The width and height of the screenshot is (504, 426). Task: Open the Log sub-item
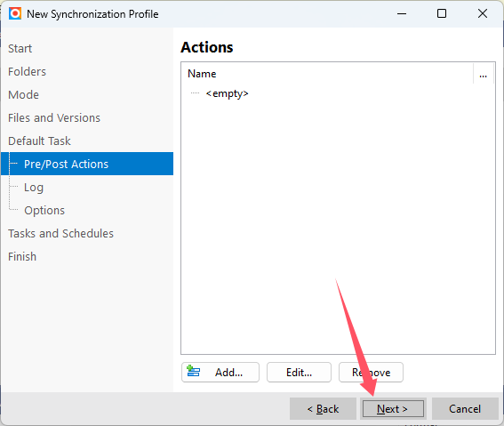pos(34,188)
